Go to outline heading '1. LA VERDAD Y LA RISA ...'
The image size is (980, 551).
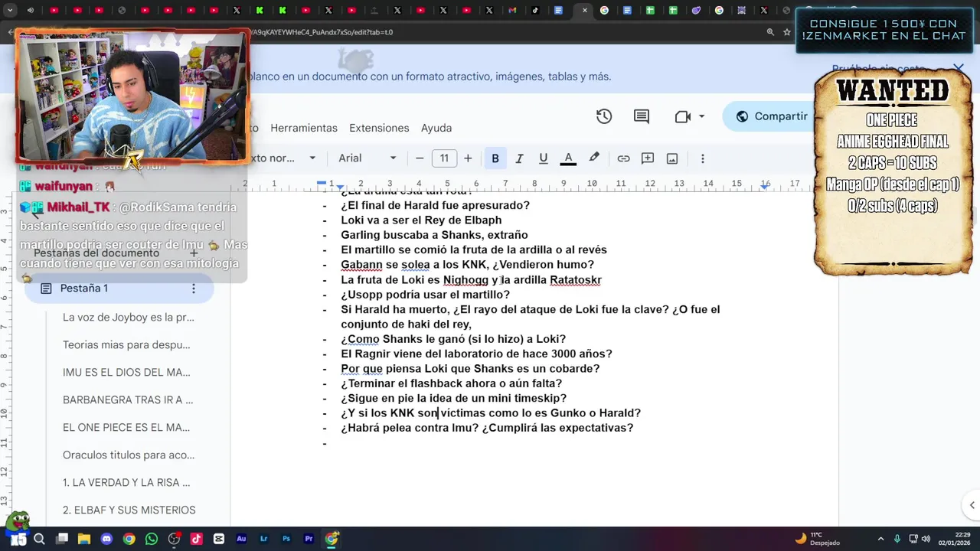coord(126,482)
